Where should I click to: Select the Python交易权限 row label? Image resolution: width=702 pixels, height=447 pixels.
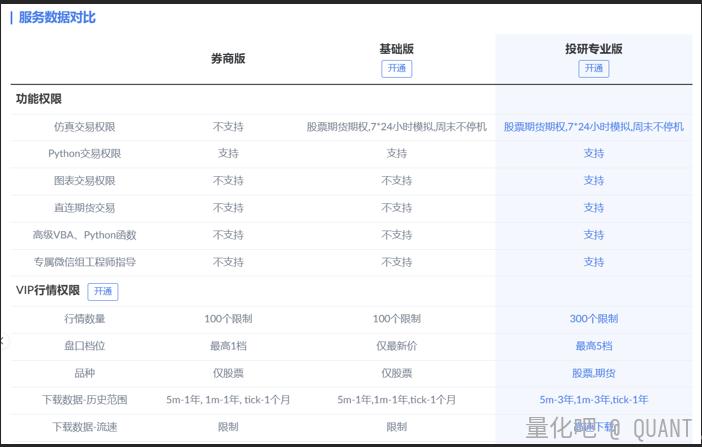[x=84, y=154]
